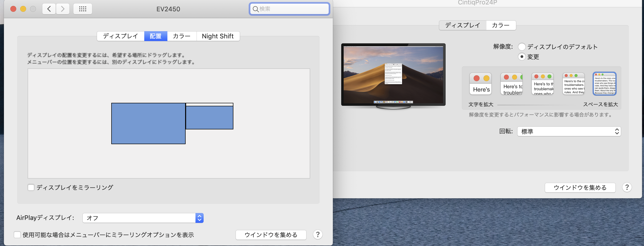Select the middle scaled resolution thumbnail

(x=543, y=84)
